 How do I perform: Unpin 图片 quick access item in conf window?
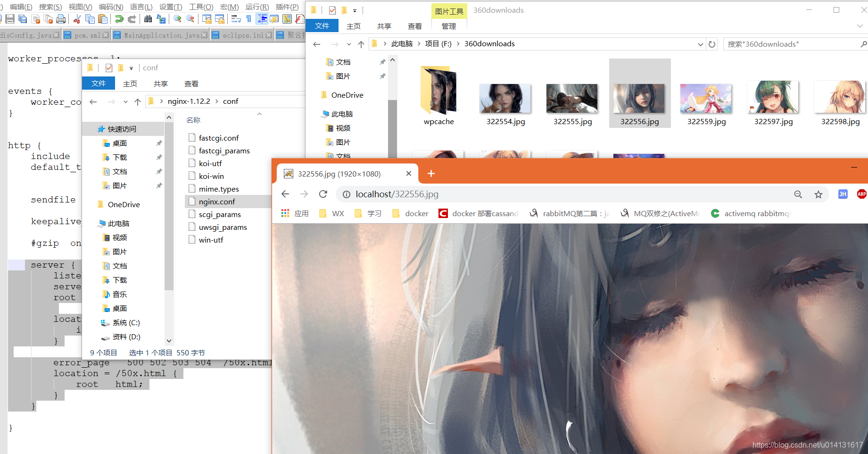(x=159, y=185)
